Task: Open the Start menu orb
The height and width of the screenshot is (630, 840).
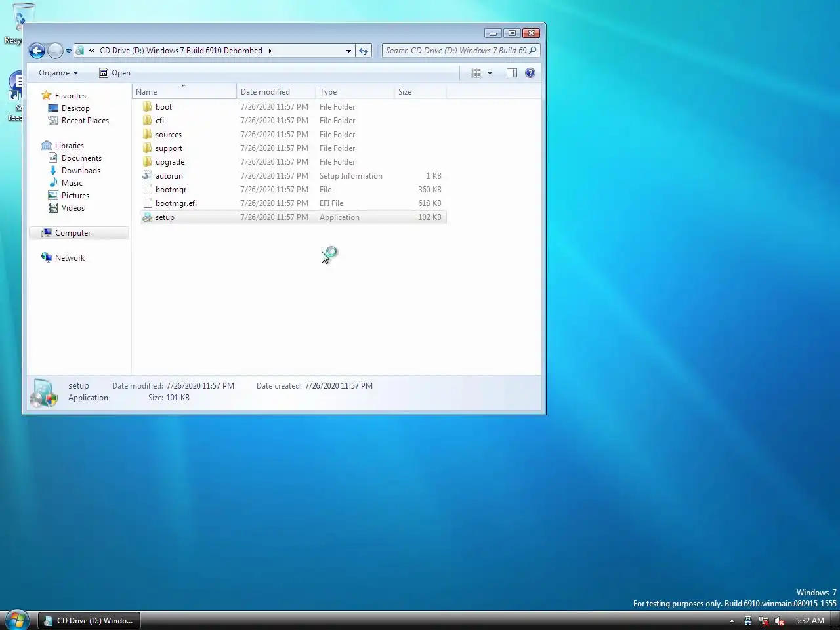Action: (17, 620)
